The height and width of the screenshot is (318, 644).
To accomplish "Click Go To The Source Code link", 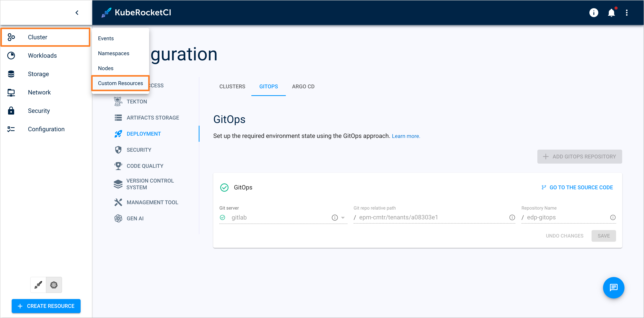I will [577, 187].
